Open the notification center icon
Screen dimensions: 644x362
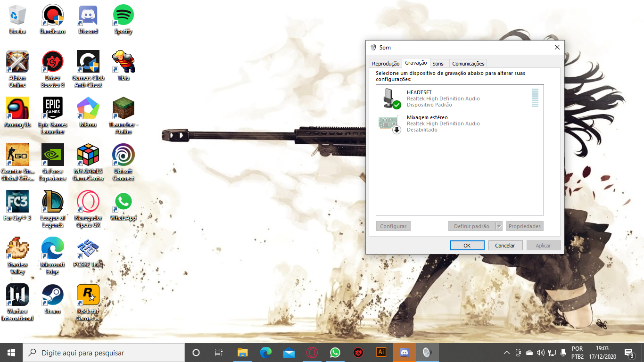629,353
